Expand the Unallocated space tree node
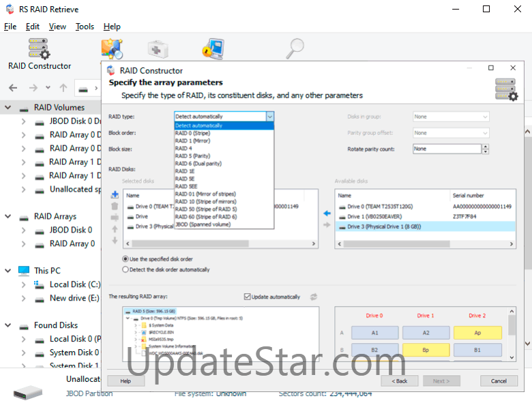Image resolution: width=532 pixels, height=405 pixels. 23,190
